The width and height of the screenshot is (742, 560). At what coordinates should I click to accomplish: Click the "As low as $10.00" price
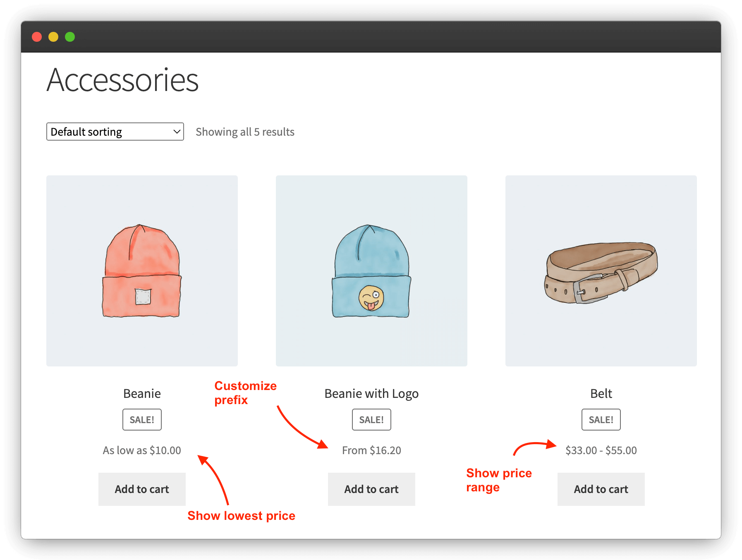pos(142,450)
